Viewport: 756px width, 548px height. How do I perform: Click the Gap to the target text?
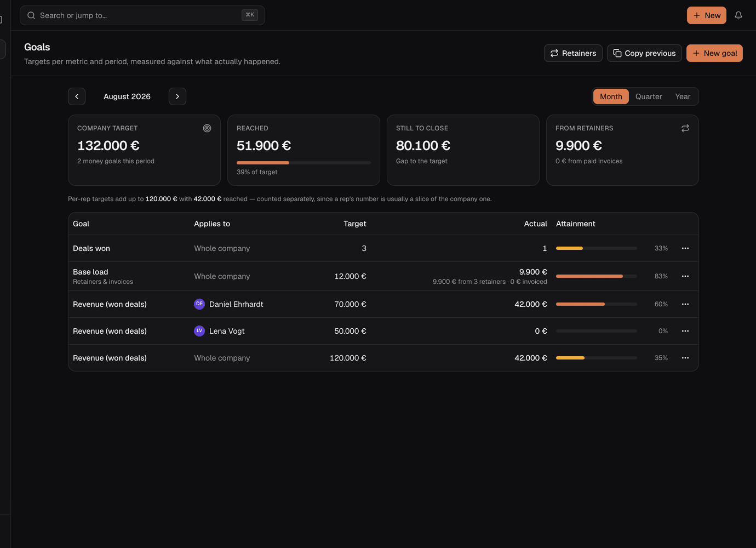click(x=422, y=161)
